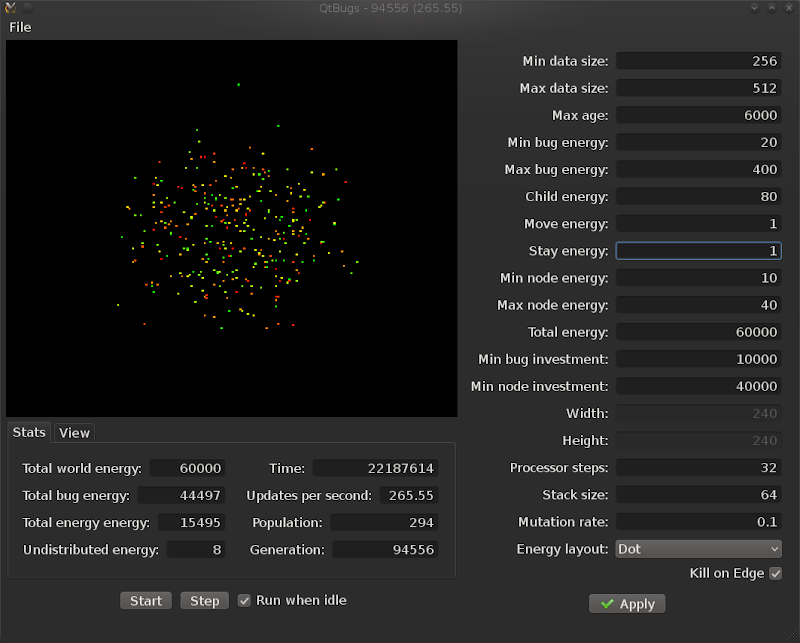800x643 pixels.
Task: Focus the Mutation rate field
Action: (x=698, y=522)
